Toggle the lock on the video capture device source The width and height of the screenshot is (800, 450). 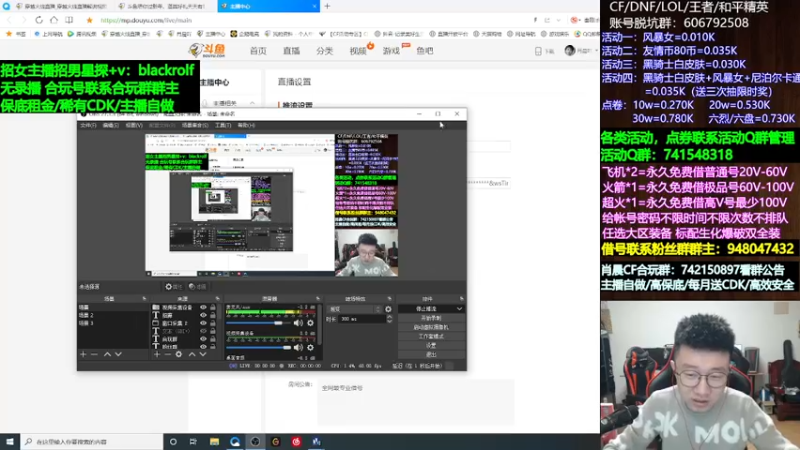pos(213,308)
